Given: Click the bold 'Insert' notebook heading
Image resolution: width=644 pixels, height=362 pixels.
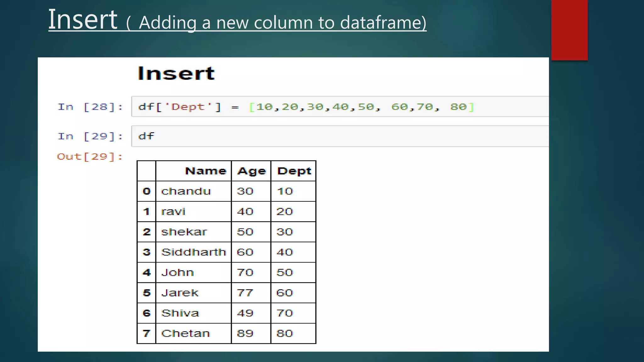Looking at the screenshot, I should point(176,74).
